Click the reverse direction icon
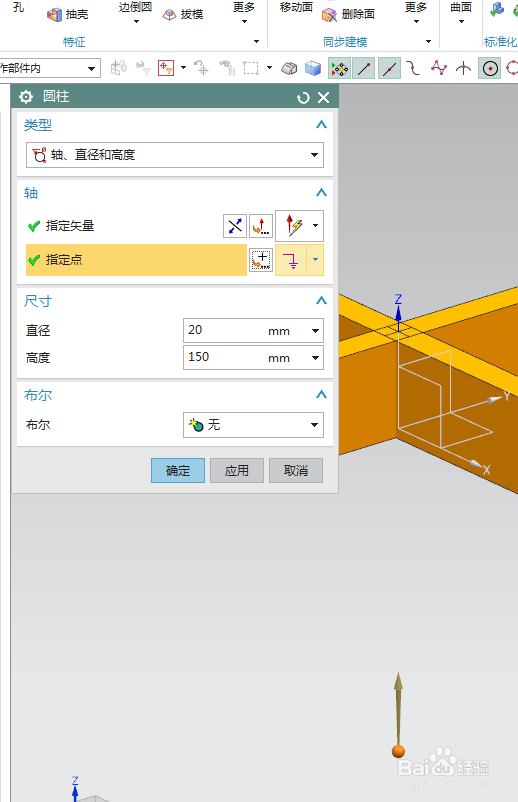518x802 pixels. tap(235, 226)
